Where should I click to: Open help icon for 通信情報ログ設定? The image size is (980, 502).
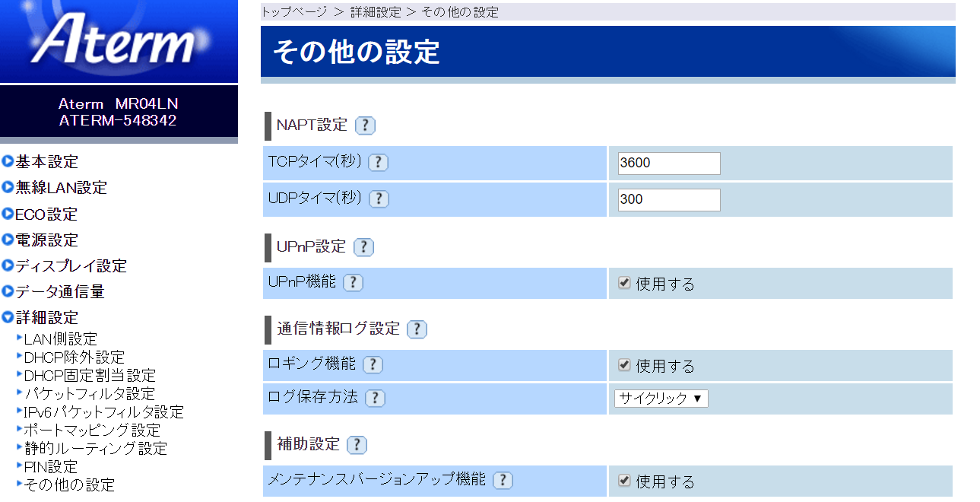pyautogui.click(x=417, y=329)
